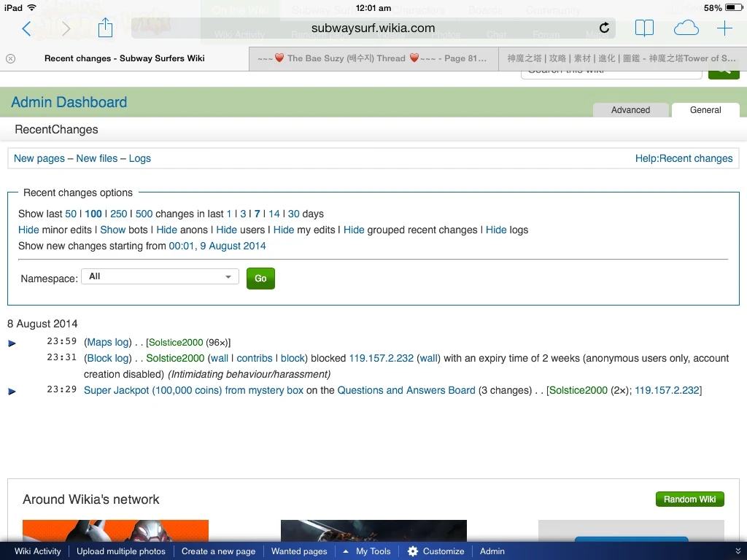Open Admin in the bottom toolbar
This screenshot has width=747, height=560.
(492, 551)
